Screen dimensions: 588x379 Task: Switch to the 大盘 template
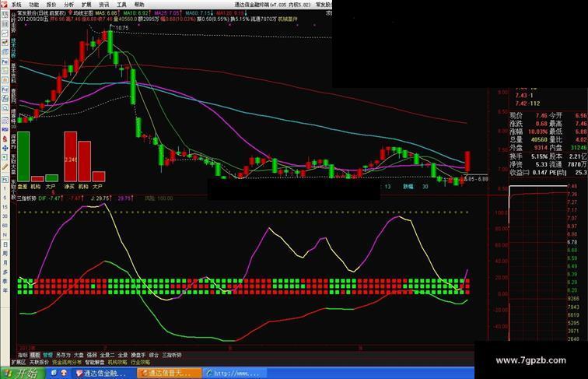click(x=79, y=355)
